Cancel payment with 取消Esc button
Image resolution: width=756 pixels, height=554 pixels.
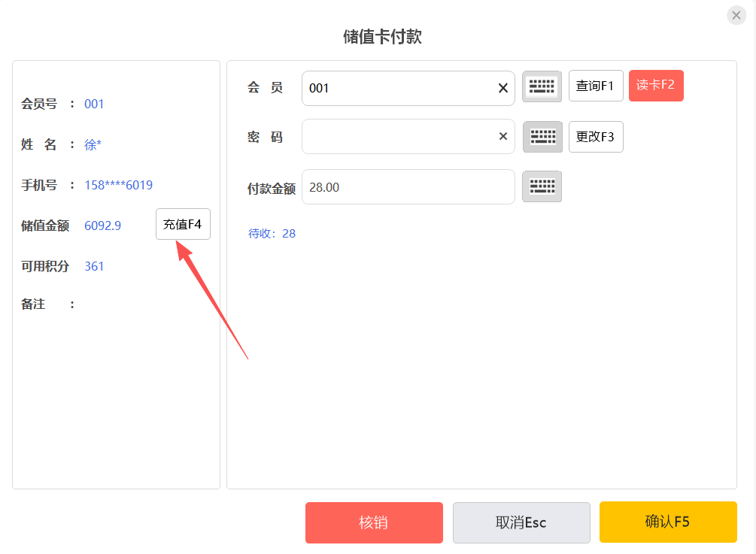(x=521, y=522)
